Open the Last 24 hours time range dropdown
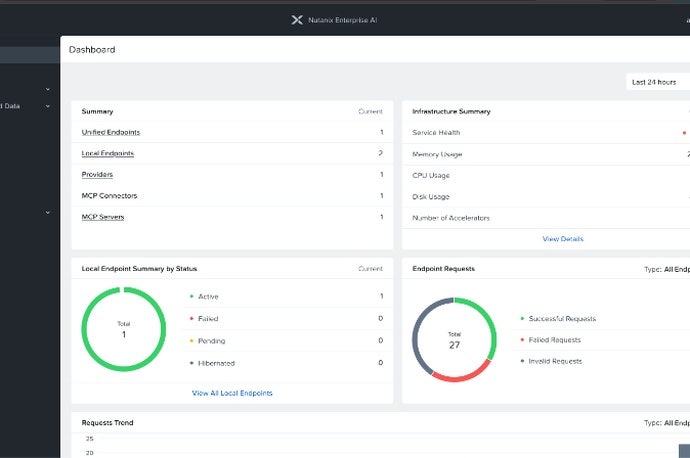Screen dimensions: 690x458 click(x=657, y=82)
